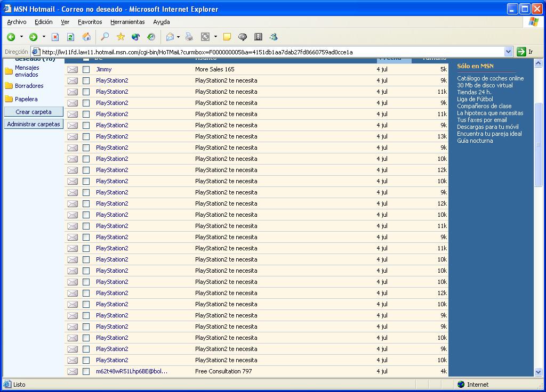The width and height of the screenshot is (546, 392).
Task: Select checkbox of the Free Consultation 797 email
Action: [86, 371]
